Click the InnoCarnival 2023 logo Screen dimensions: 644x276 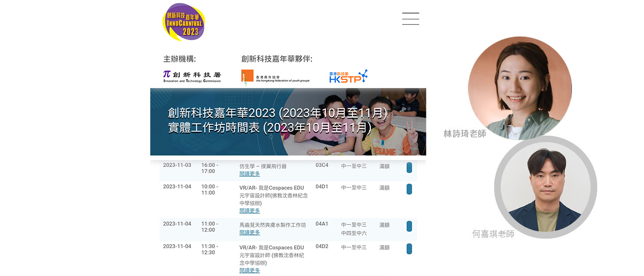coord(184,21)
